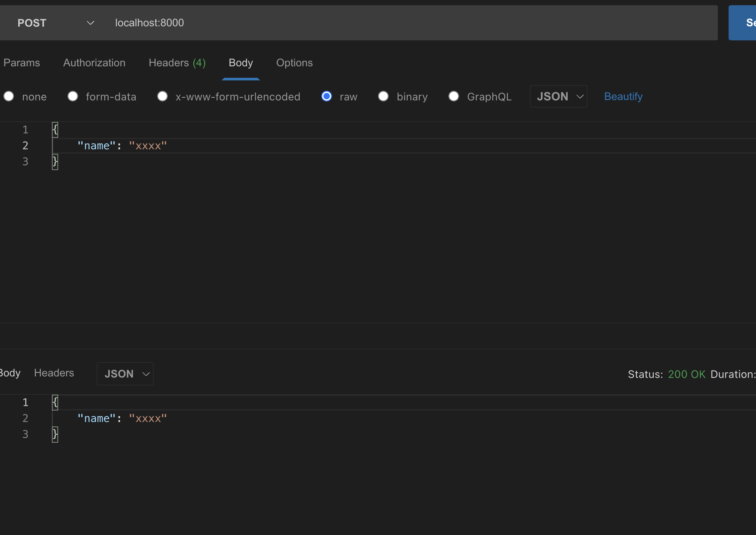Expand the response JSON format dropdown
756x535 pixels.
[125, 374]
